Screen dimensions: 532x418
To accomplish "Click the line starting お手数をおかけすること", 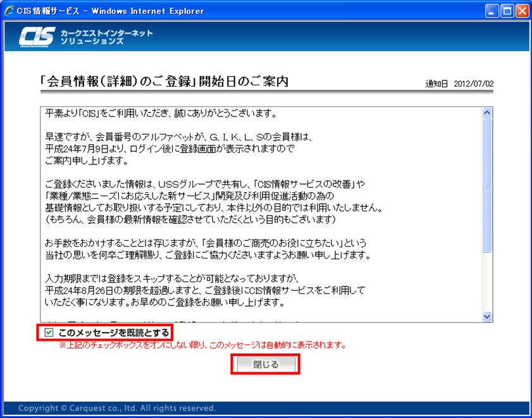I will [206, 243].
